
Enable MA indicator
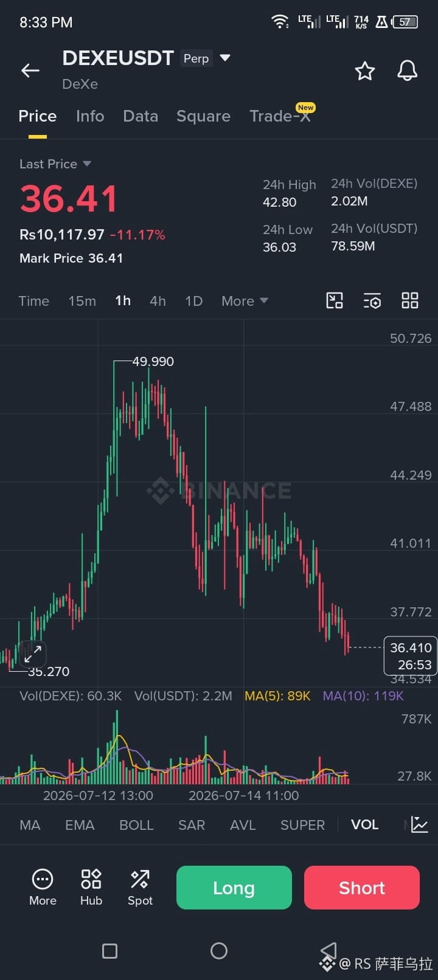coord(30,825)
